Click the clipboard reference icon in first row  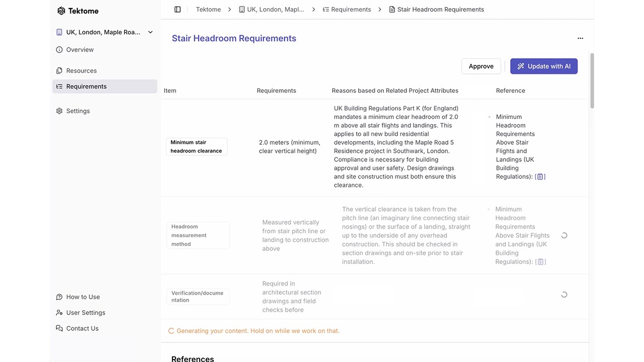pyautogui.click(x=540, y=176)
